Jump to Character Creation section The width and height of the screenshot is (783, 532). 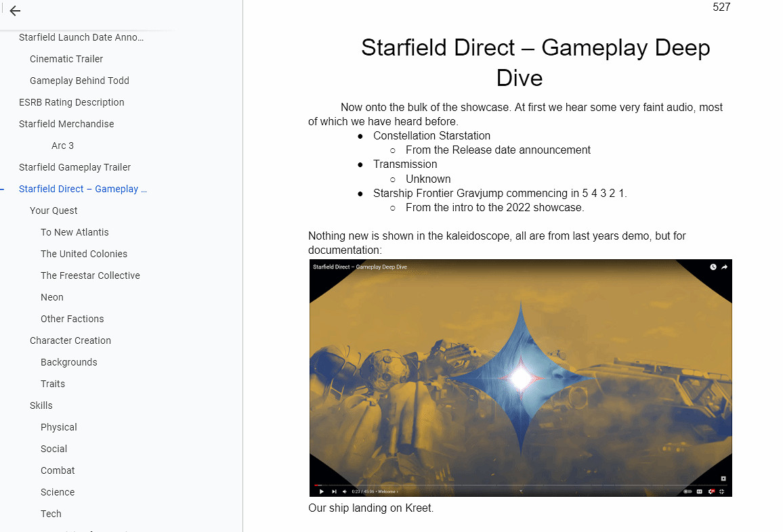tap(70, 340)
